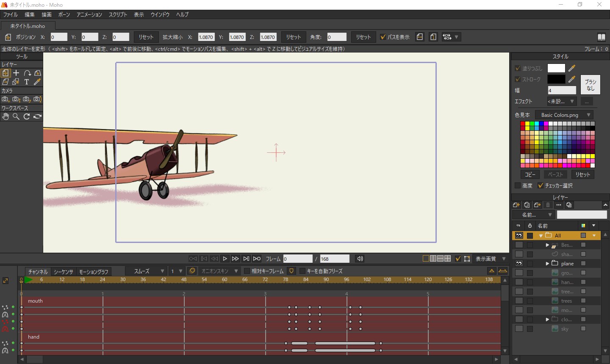Open the 名前 layer filter dropdown

click(534, 215)
